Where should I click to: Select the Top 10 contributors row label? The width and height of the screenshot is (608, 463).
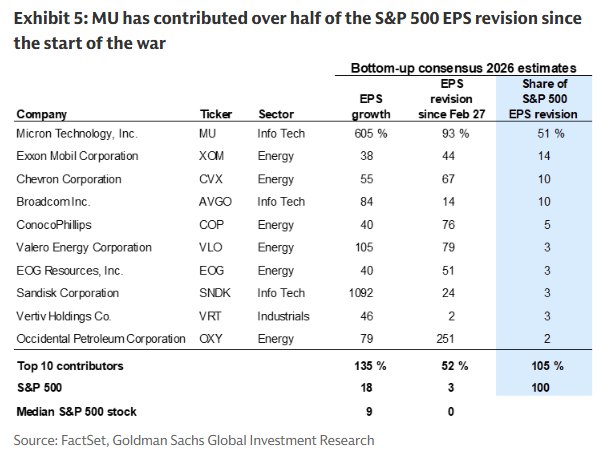67,365
